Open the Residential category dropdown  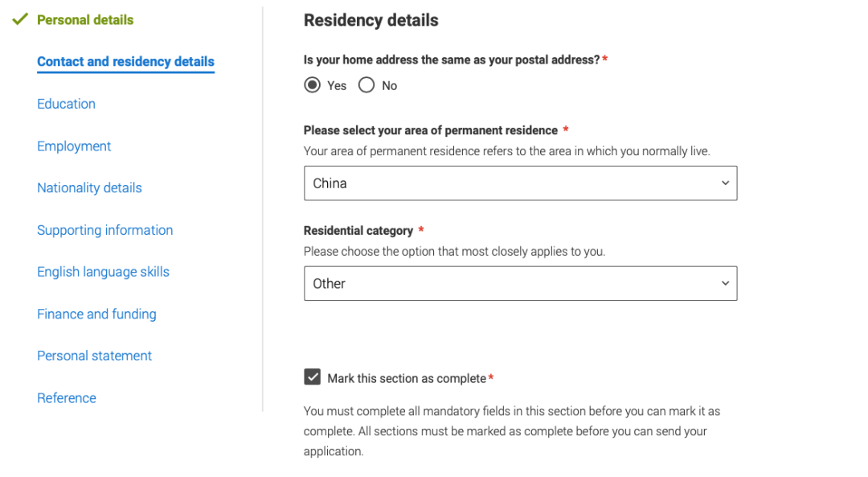[520, 284]
